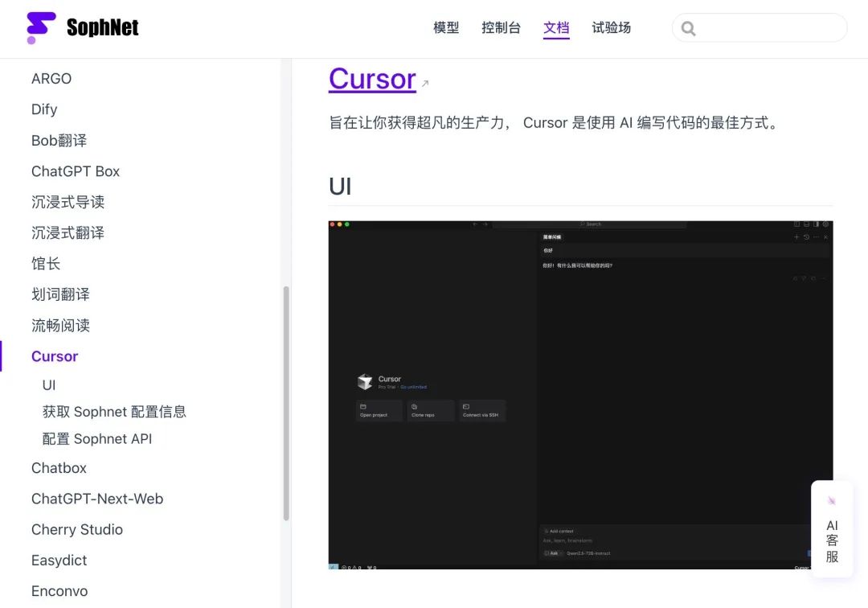Open Bob翻译 in the sidebar
The image size is (868, 608).
coord(59,140)
